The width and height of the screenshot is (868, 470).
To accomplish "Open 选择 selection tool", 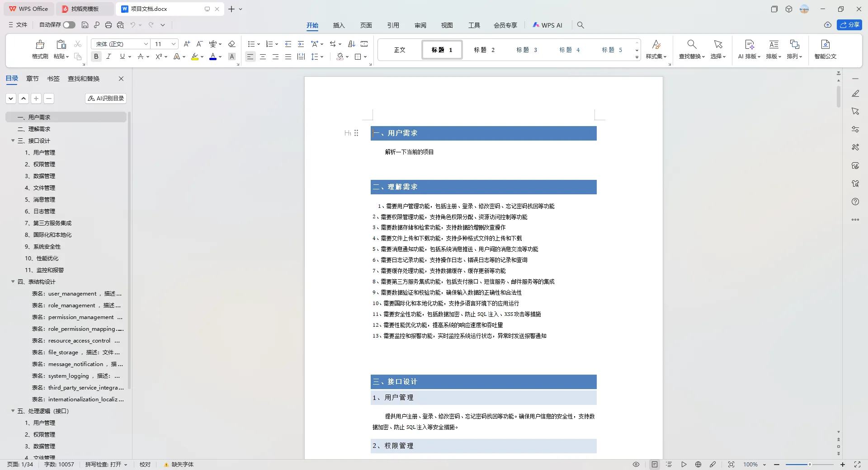I will click(718, 49).
